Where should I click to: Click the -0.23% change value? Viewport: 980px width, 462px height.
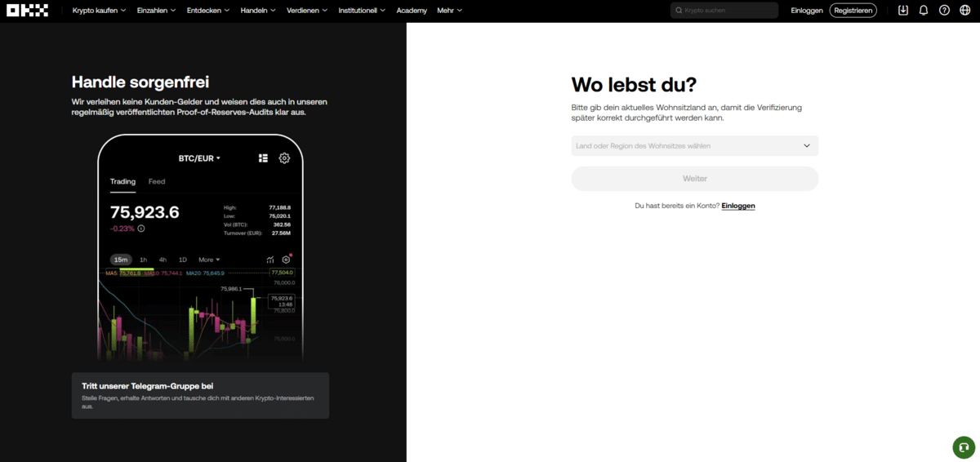point(122,229)
